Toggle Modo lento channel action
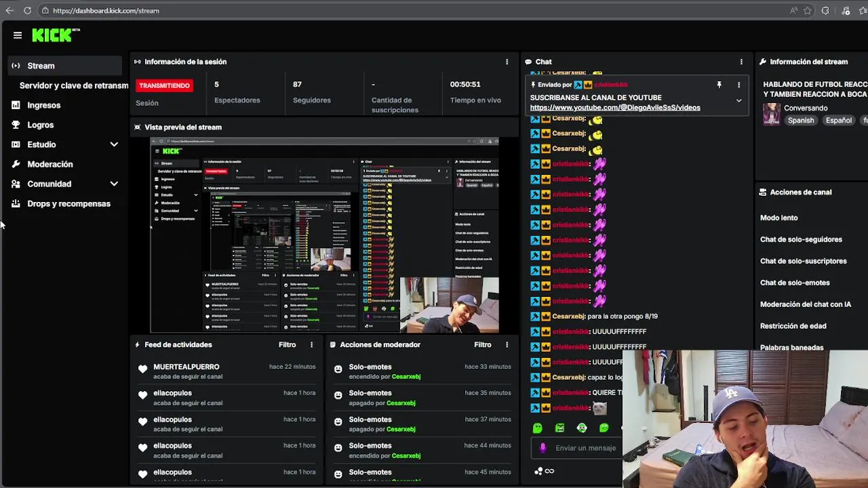This screenshot has height=488, width=868. [x=778, y=218]
